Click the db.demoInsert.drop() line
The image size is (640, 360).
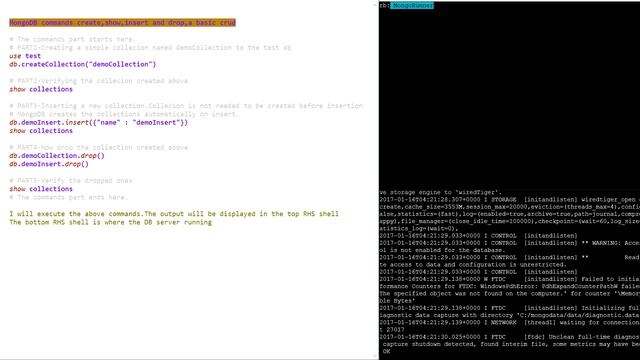point(49,164)
